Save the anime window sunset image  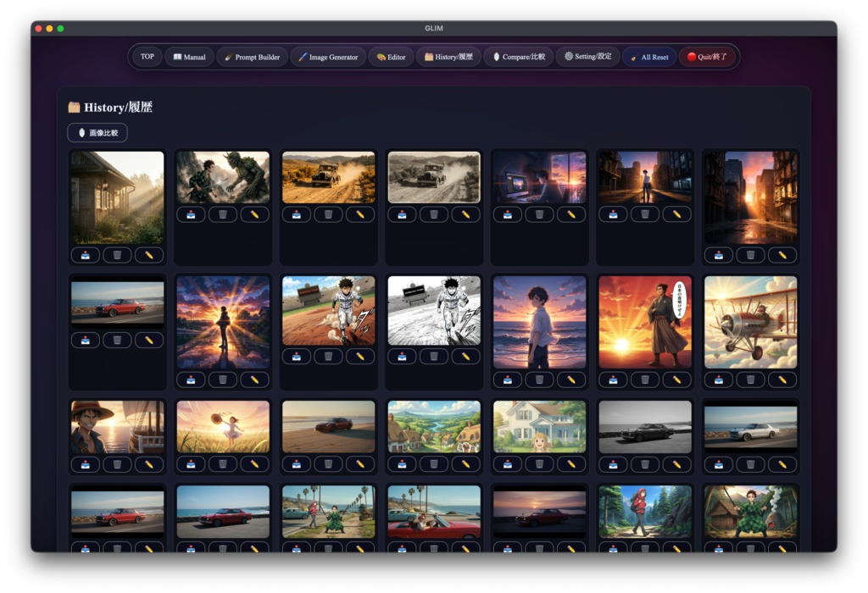[507, 214]
